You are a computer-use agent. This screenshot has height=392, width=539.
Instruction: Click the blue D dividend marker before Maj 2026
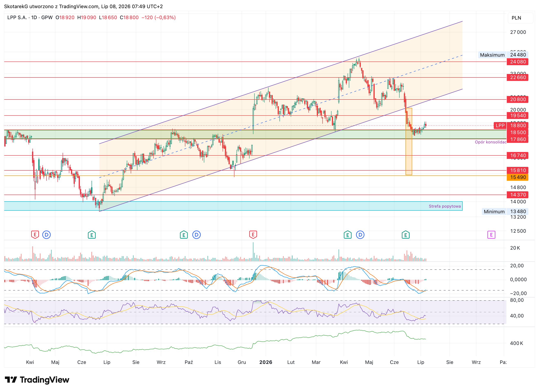tap(360, 235)
